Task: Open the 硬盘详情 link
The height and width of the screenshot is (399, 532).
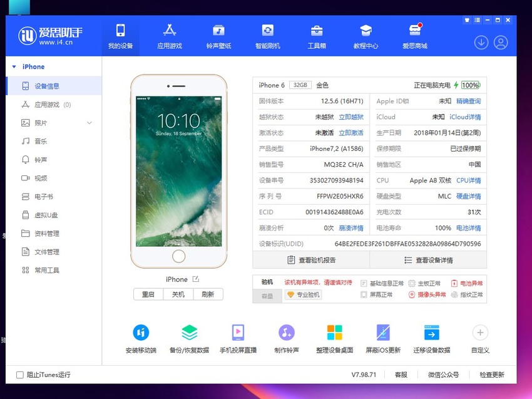Action: tap(469, 196)
